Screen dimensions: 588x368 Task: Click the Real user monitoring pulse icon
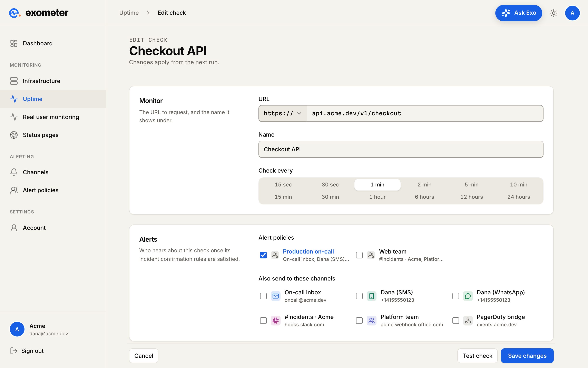point(14,117)
